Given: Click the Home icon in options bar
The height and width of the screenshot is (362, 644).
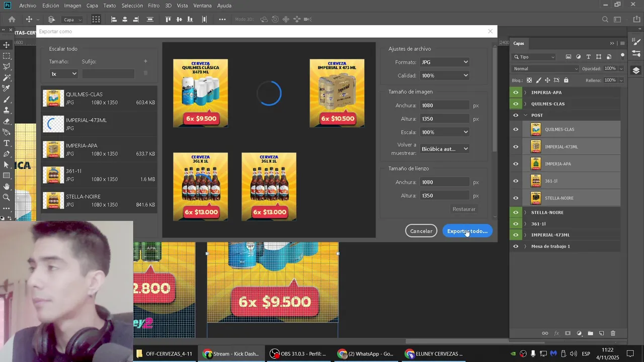Looking at the screenshot, I should pos(12,20).
